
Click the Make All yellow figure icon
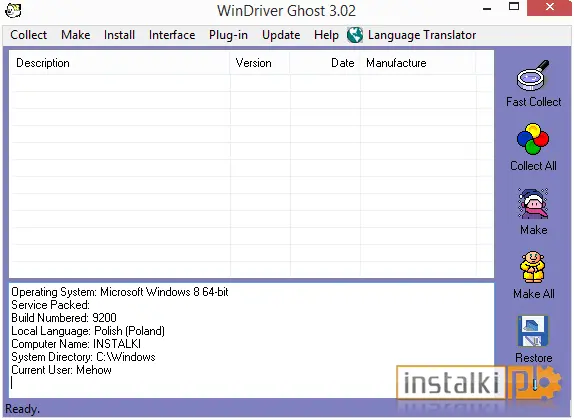point(533,267)
